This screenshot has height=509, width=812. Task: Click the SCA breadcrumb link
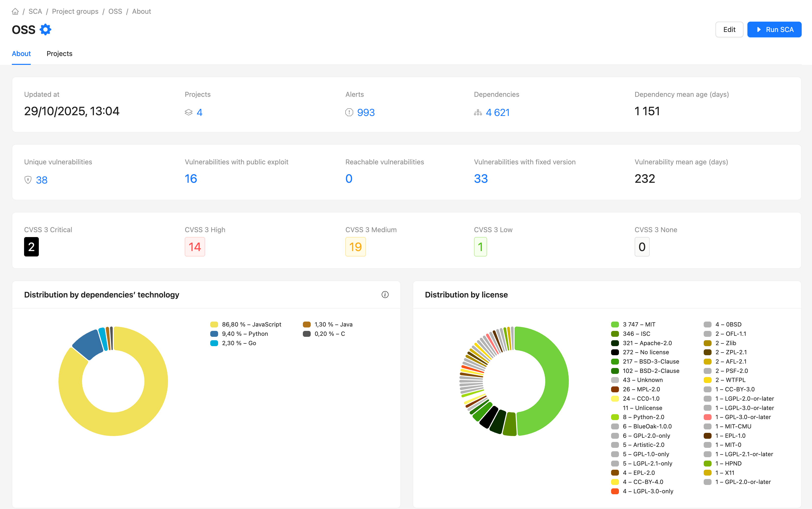click(35, 12)
